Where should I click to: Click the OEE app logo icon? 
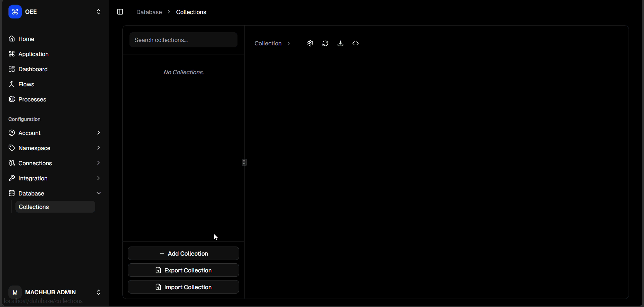click(15, 12)
